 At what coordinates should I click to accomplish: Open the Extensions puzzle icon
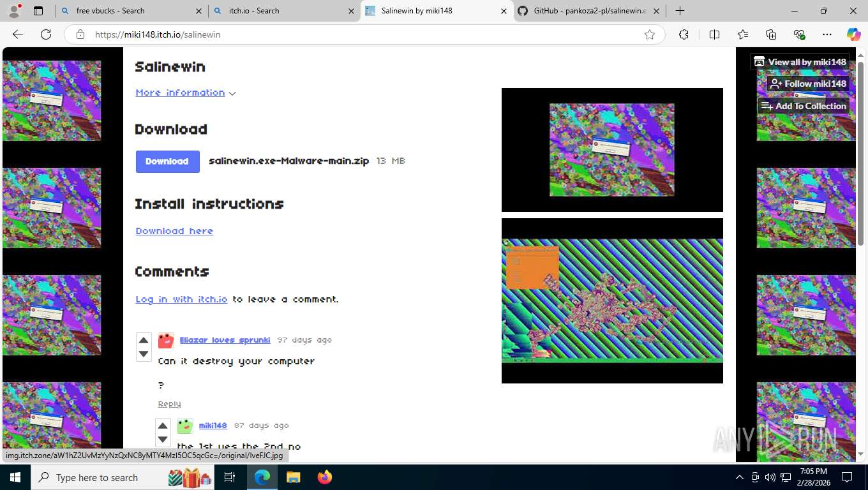coord(684,34)
